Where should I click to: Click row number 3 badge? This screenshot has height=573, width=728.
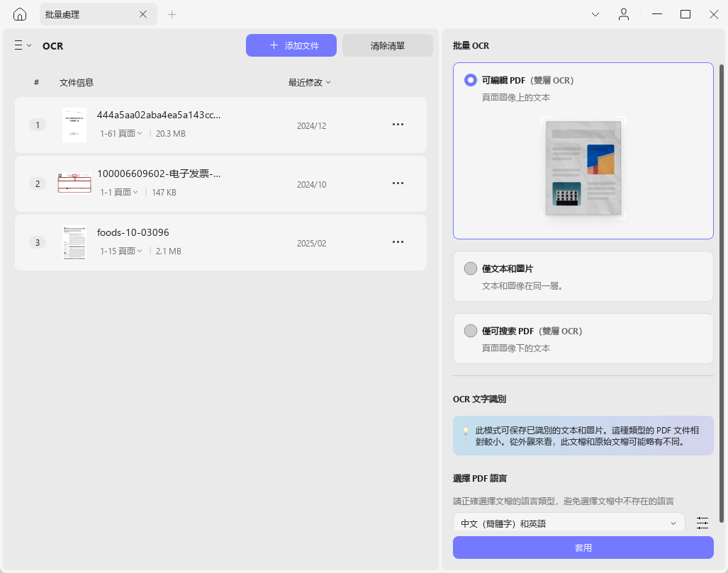(38, 242)
